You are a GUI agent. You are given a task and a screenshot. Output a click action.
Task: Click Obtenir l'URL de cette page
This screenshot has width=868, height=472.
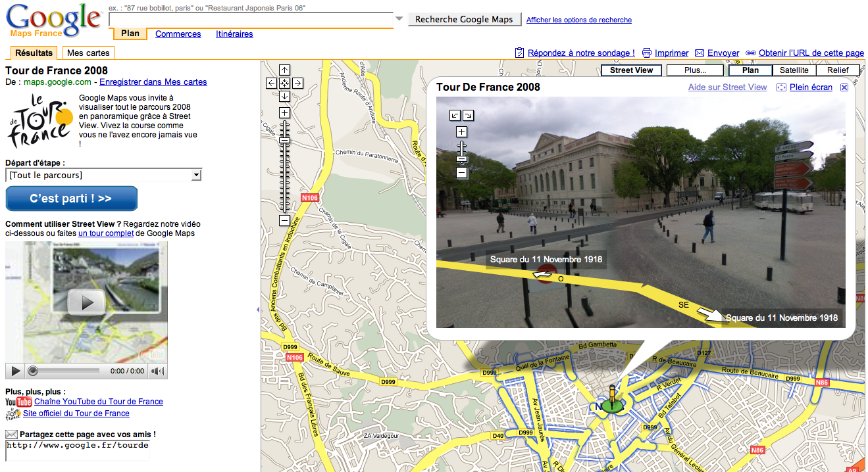pyautogui.click(x=811, y=53)
